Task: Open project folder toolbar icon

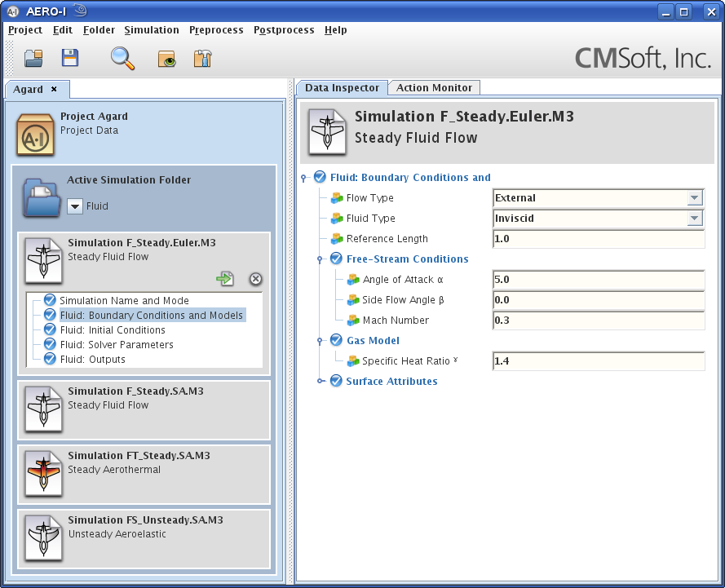Action: tap(33, 59)
